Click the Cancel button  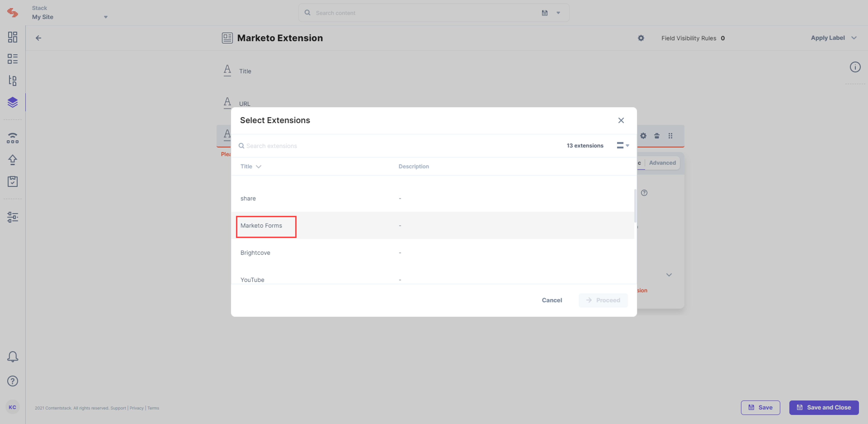pyautogui.click(x=552, y=300)
